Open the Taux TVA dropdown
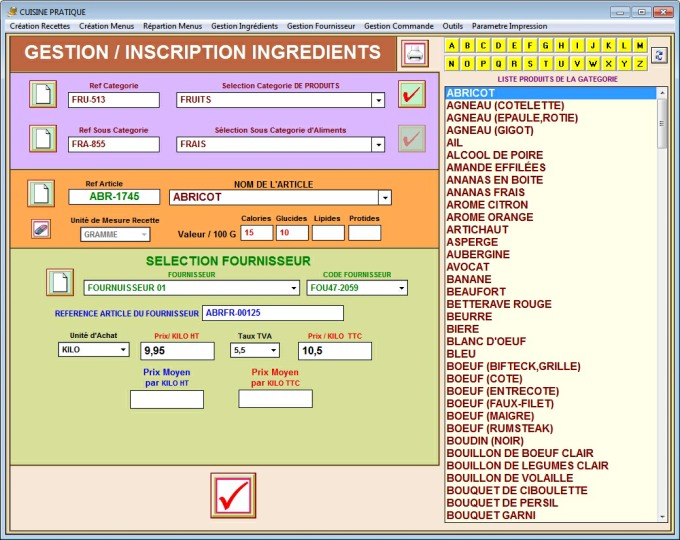 pyautogui.click(x=272, y=350)
